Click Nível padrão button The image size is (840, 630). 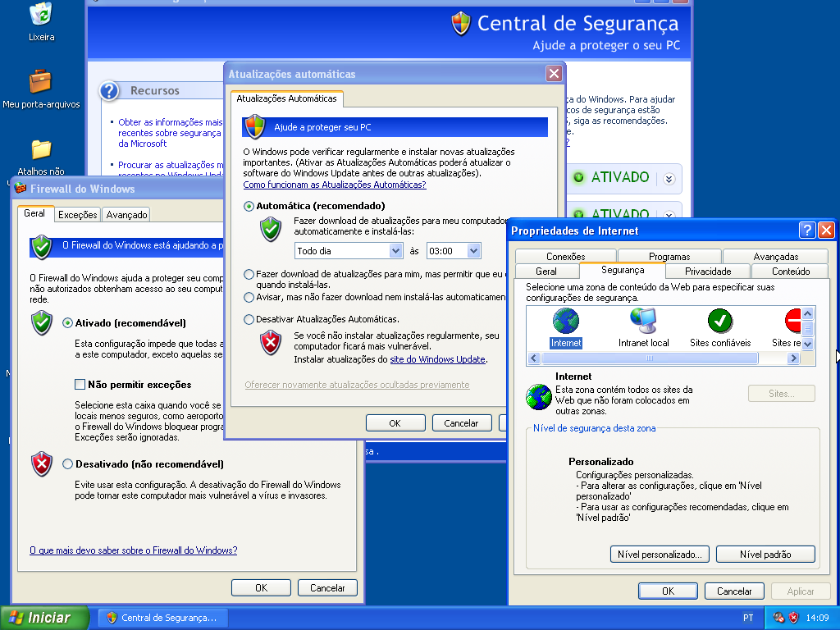[765, 554]
